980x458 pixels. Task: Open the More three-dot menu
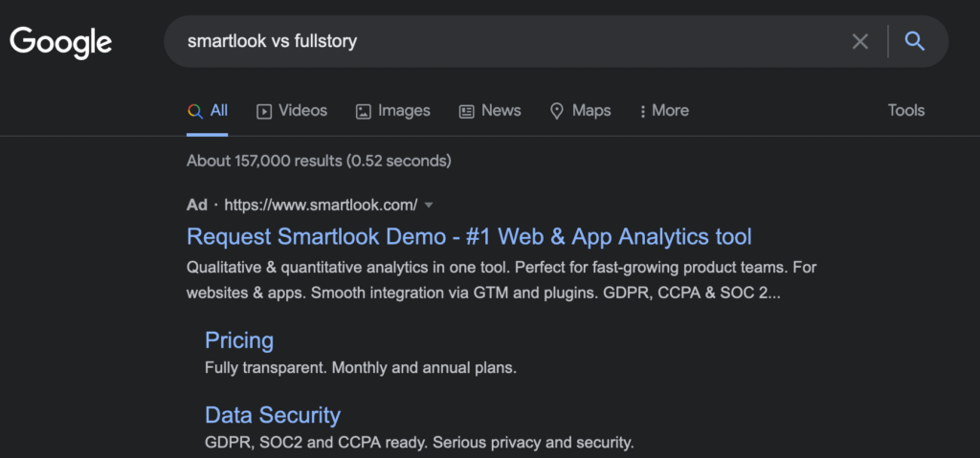point(664,111)
